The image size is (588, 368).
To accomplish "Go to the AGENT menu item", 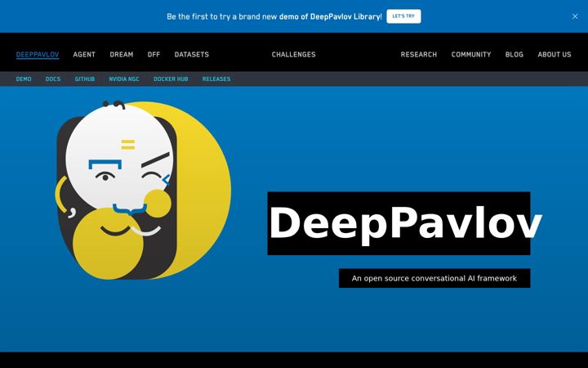I will 84,55.
